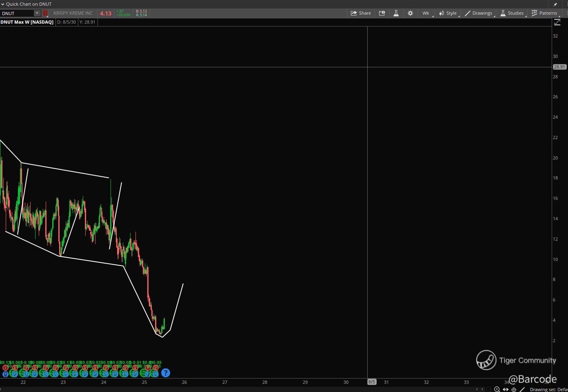
Task: Click the 10 label on the price axis
Action: click(555, 259)
